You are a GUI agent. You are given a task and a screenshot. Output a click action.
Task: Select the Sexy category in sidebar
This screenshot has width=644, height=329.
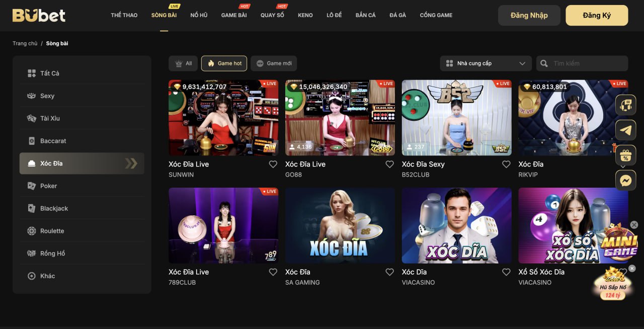(x=82, y=96)
